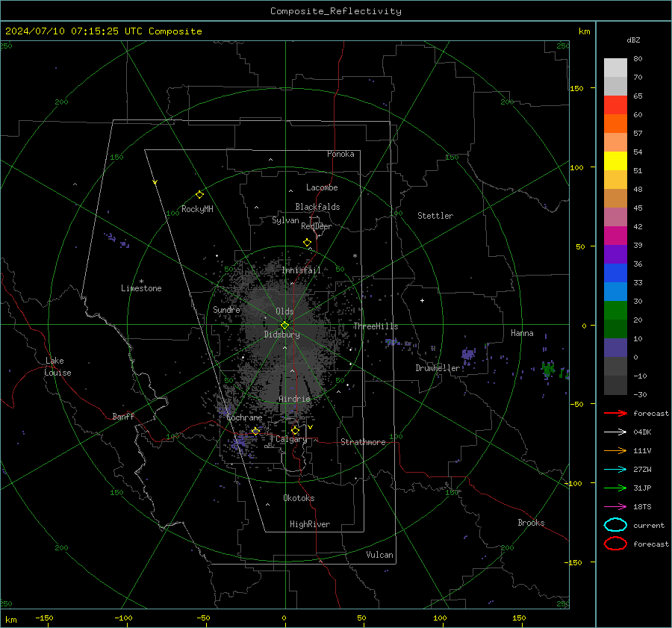Screen dimensions: 672x628
Task: Click the asterisk marker east of Innisfail
Action: click(x=355, y=256)
